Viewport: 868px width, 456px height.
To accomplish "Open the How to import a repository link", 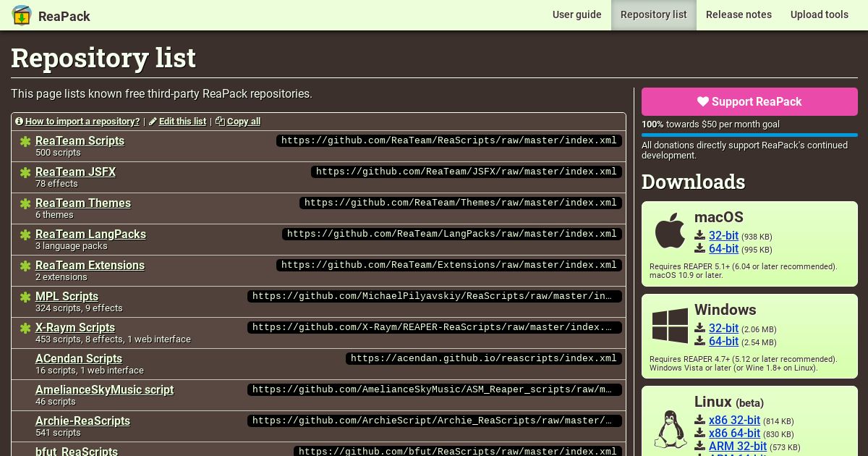I will 82,122.
